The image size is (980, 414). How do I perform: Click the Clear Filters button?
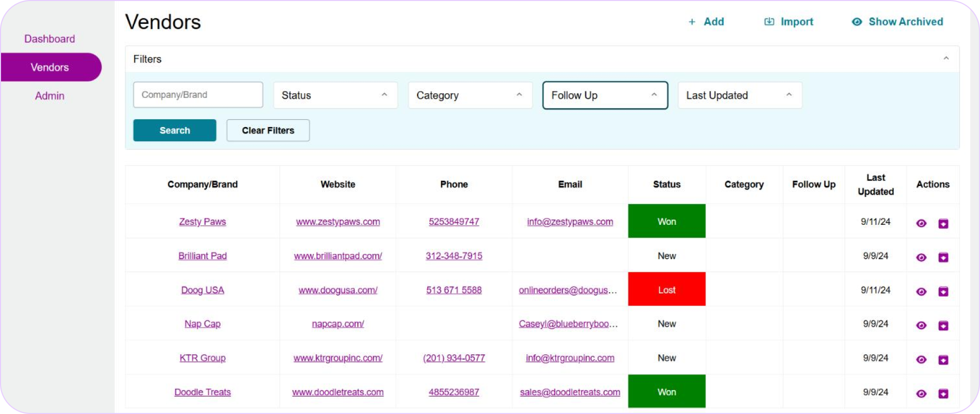point(268,131)
